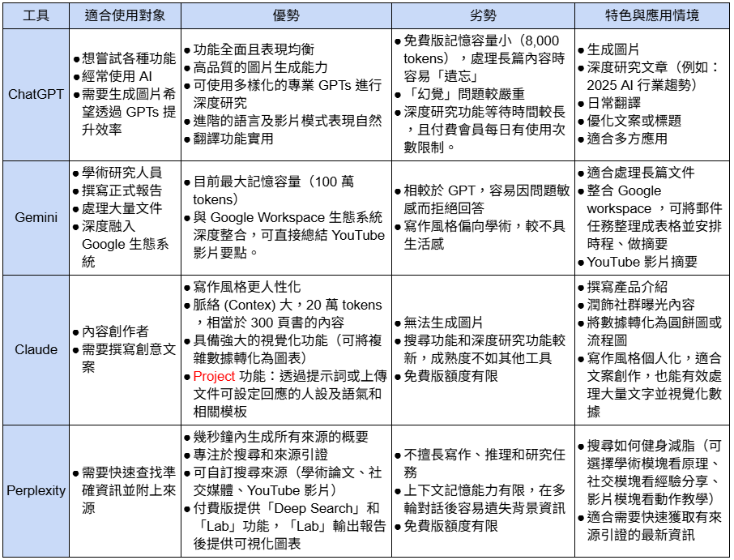Click the text '日常翻譯'
Image resolution: width=734 pixels, height=560 pixels.
614,103
